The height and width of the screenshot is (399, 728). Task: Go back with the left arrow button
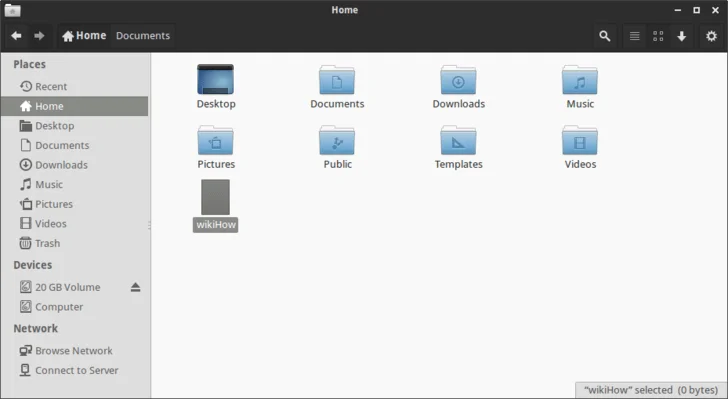[16, 36]
